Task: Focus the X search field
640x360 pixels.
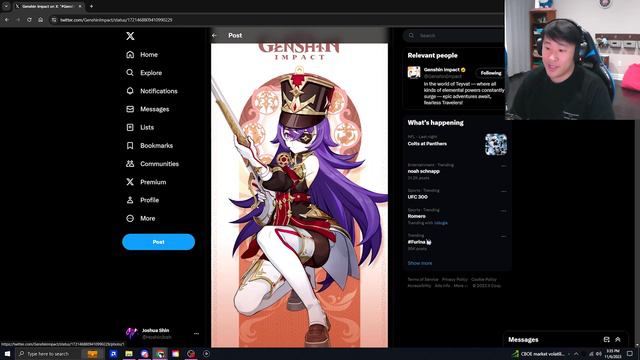Action: (455, 36)
